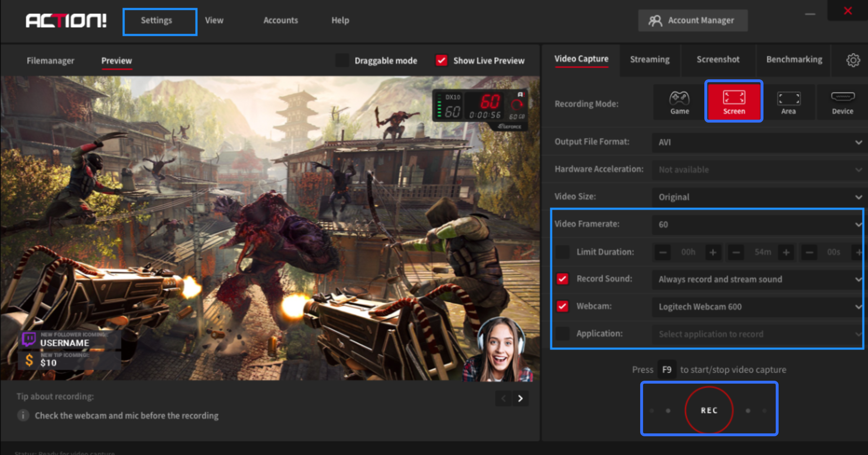Open the Output File Format dropdown
The image size is (868, 455).
pos(757,142)
